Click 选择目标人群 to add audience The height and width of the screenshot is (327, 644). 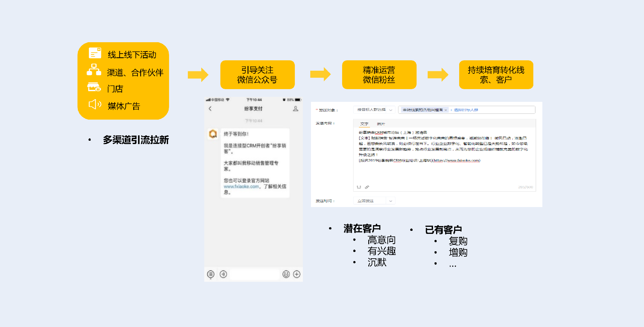point(464,110)
